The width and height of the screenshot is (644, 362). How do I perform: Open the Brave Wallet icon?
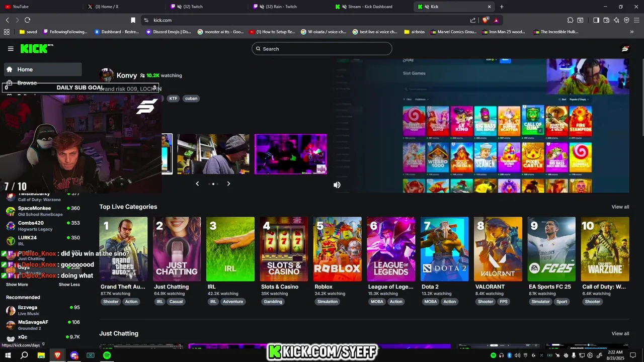tap(606, 20)
